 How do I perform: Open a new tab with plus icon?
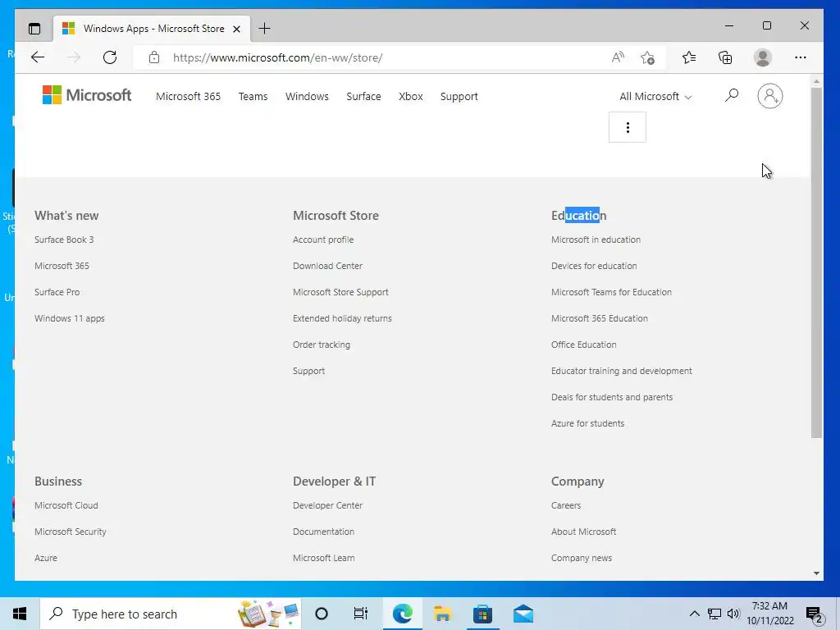click(264, 29)
